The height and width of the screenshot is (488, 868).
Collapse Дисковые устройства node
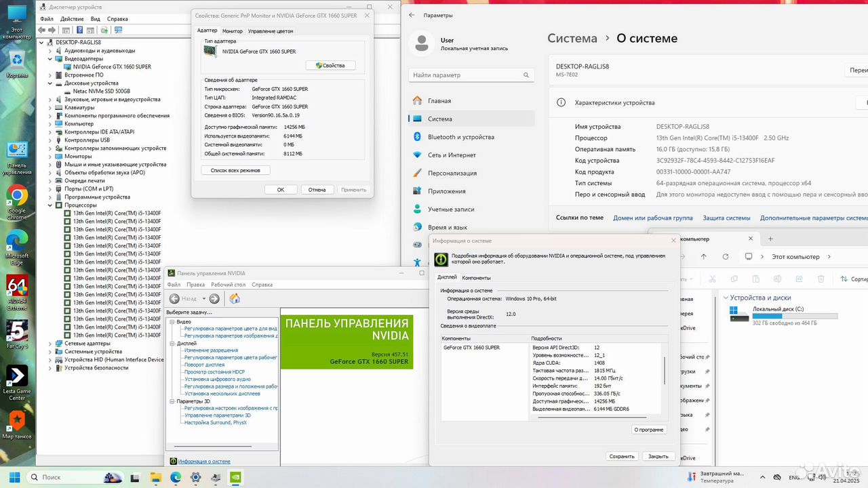pyautogui.click(x=50, y=83)
